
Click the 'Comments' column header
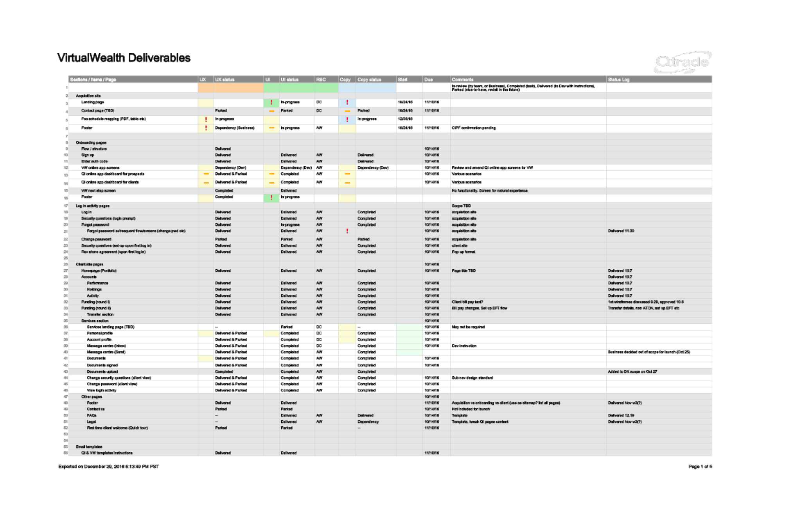click(x=528, y=79)
